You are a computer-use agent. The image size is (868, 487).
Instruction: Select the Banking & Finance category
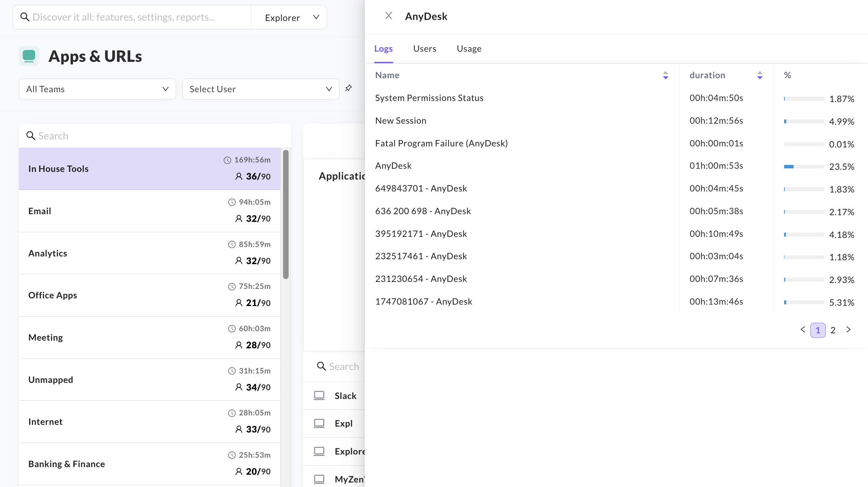(x=150, y=464)
